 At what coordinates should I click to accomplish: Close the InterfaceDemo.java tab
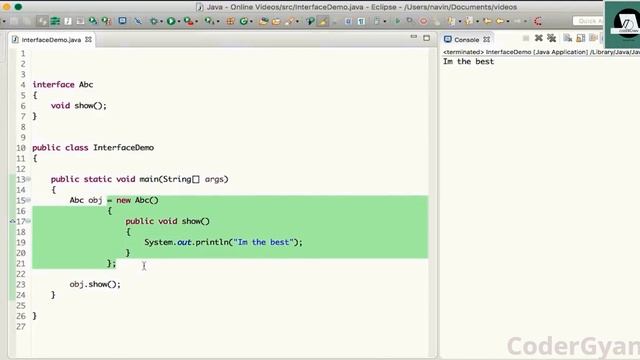(88, 40)
